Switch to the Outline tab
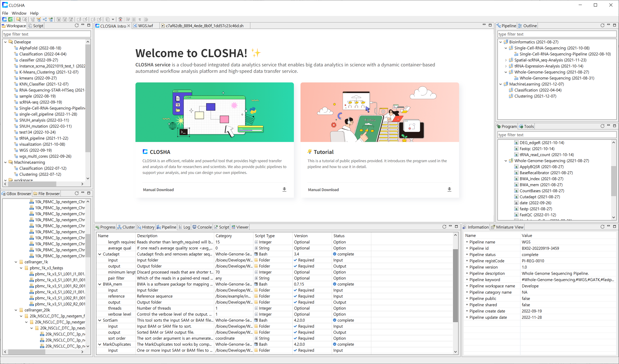Image resolution: width=619 pixels, height=364 pixels. [x=528, y=26]
